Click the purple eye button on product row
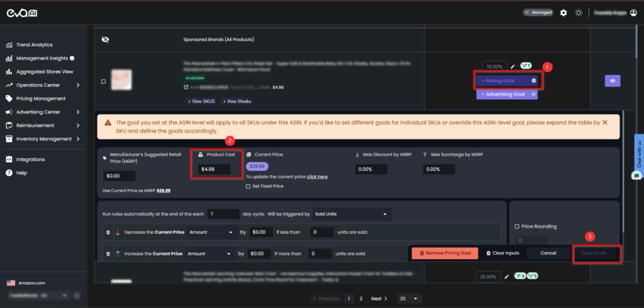 [613, 80]
